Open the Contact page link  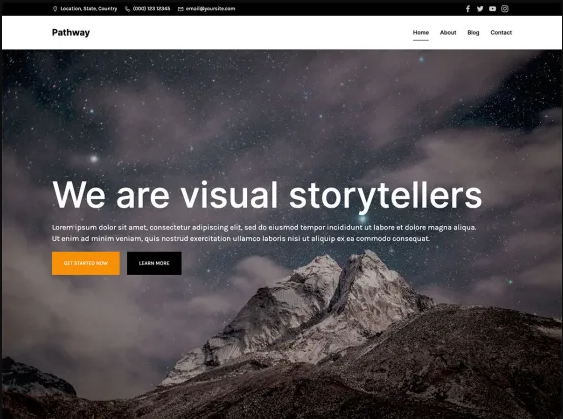point(501,32)
